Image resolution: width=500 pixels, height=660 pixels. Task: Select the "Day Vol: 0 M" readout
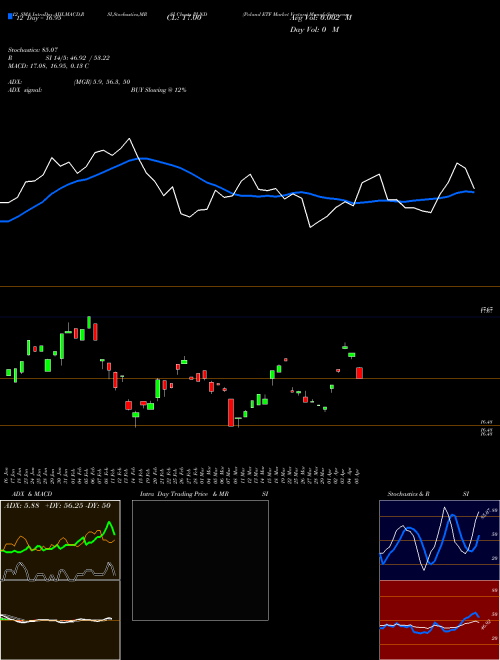(314, 30)
